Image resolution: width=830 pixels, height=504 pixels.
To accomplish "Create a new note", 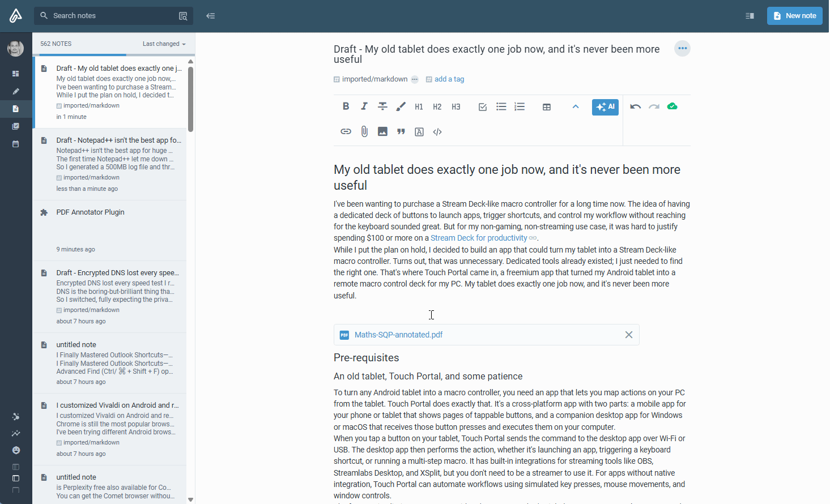I will (x=795, y=16).
